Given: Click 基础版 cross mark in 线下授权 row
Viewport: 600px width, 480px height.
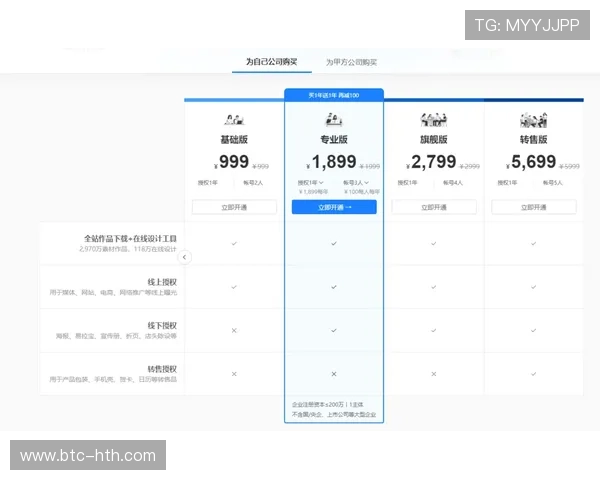Looking at the screenshot, I should point(234,330).
